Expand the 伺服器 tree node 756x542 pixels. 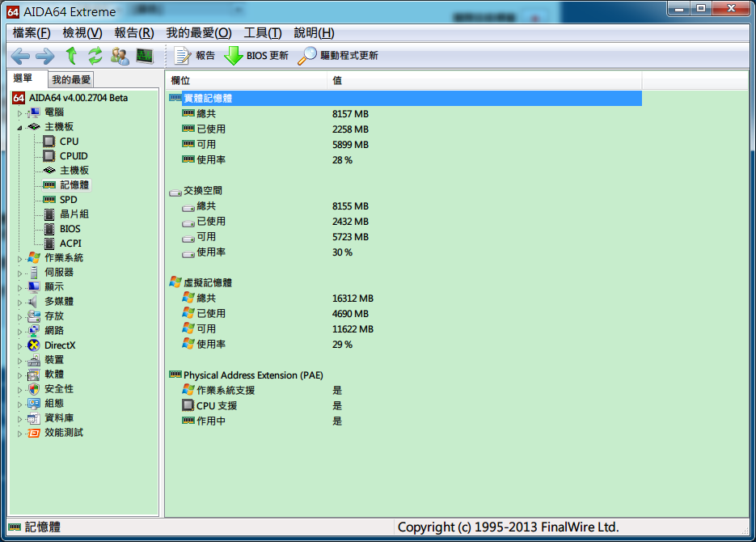[19, 273]
